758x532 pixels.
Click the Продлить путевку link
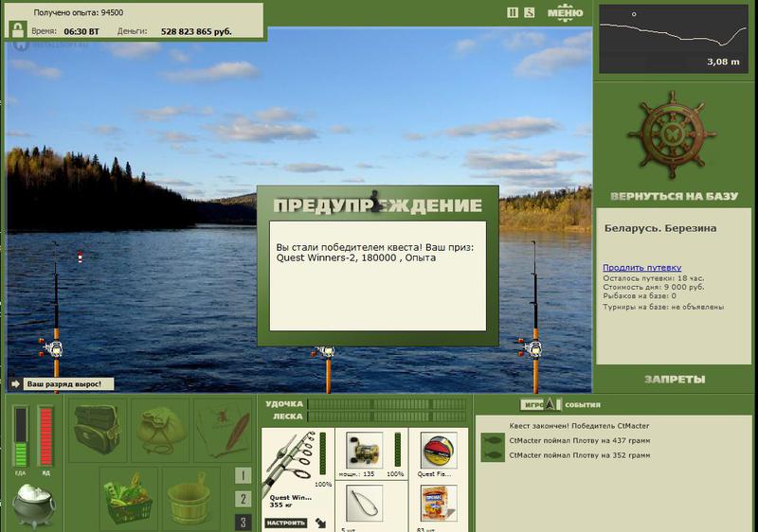click(642, 268)
